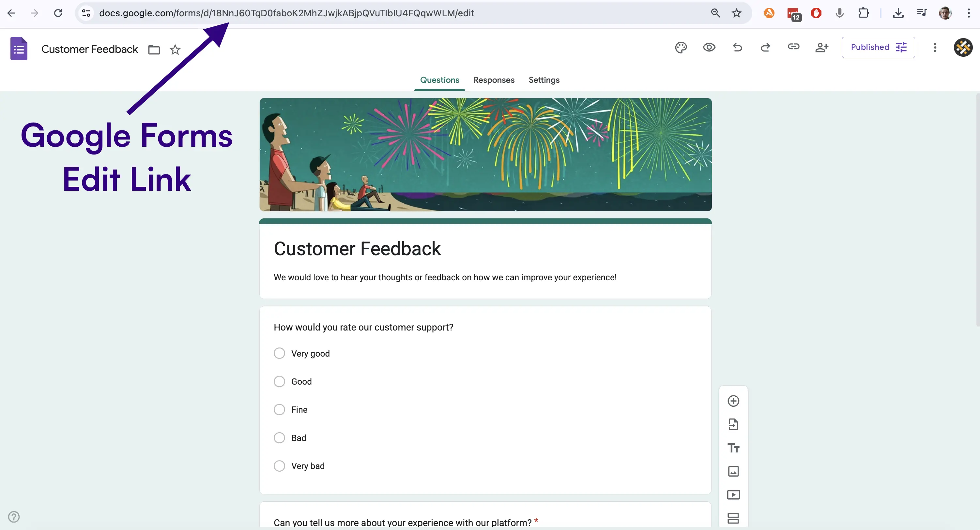This screenshot has width=980, height=530.
Task: Redo the last change
Action: click(765, 47)
